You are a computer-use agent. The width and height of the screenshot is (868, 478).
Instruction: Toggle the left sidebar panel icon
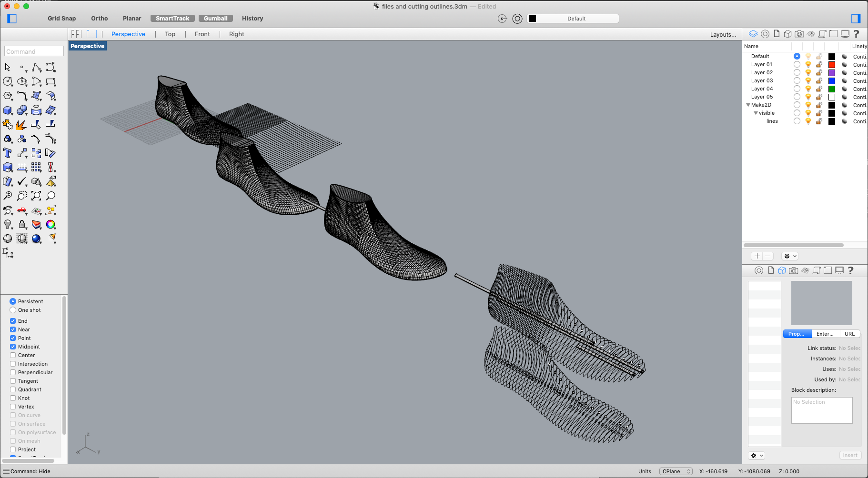(12, 19)
